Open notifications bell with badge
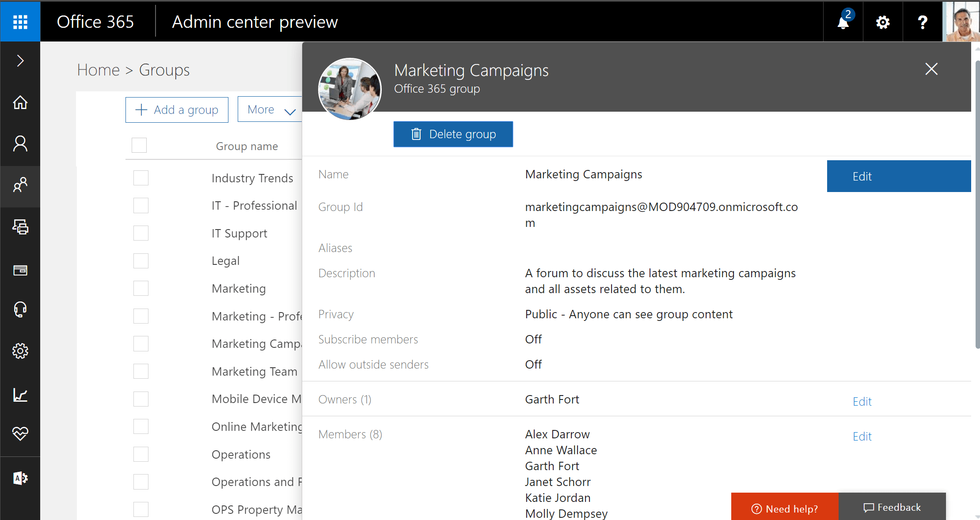 843,22
